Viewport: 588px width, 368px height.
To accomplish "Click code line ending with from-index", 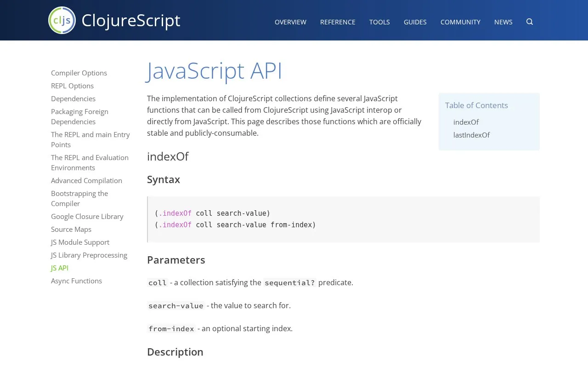I will click(x=235, y=225).
